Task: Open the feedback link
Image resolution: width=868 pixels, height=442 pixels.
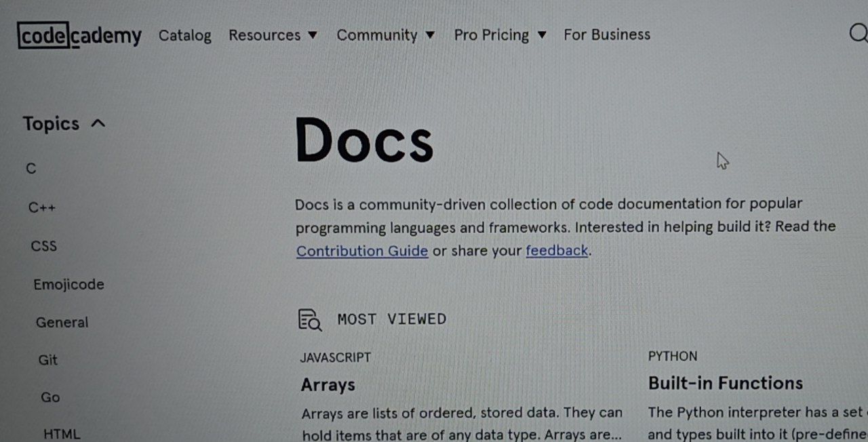Action: (x=557, y=251)
